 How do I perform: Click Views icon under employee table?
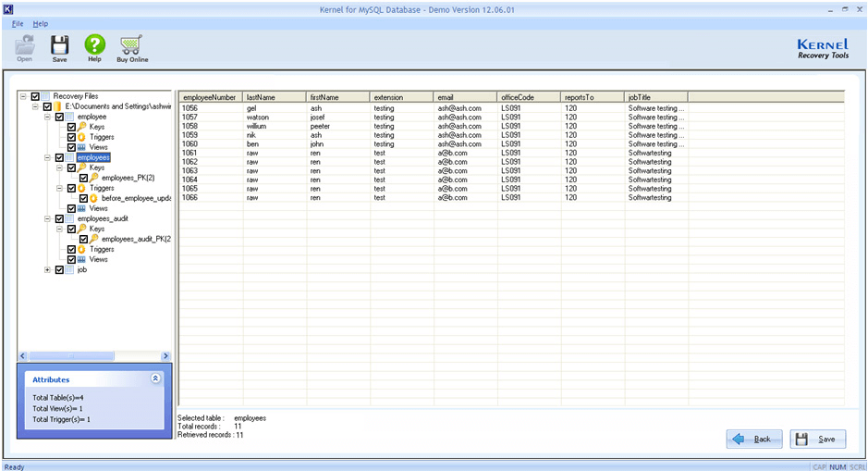81,147
